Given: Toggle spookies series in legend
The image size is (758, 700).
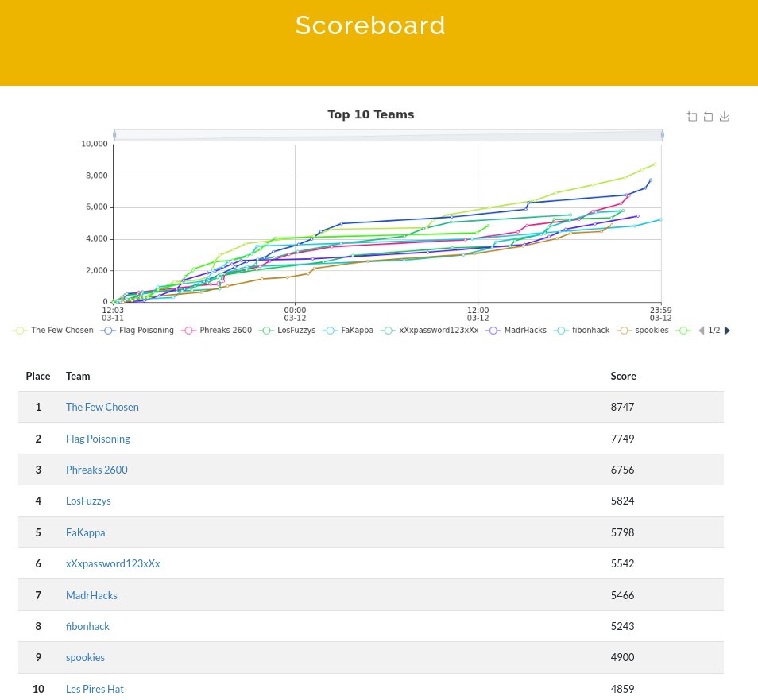Looking at the screenshot, I should (643, 331).
